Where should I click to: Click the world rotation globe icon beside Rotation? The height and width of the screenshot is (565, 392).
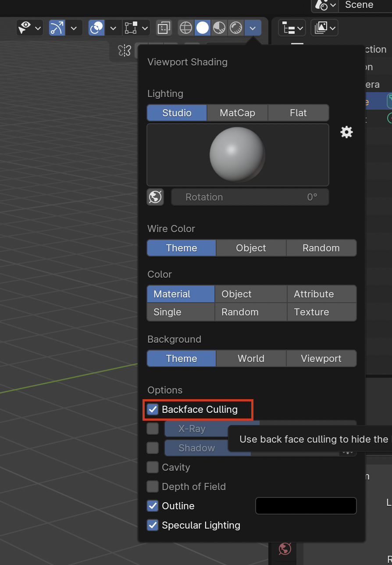coord(155,197)
